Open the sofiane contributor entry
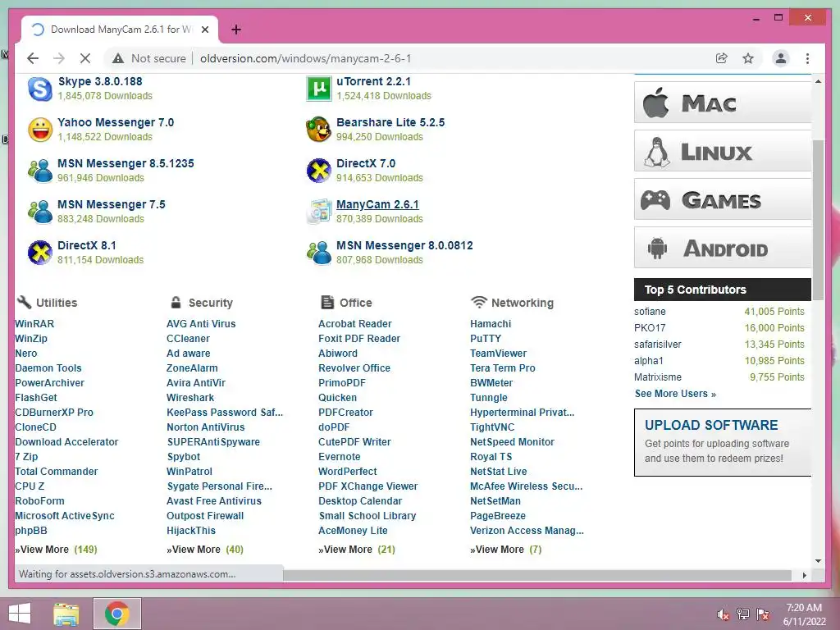Screen dimensions: 840x630 pos(650,311)
